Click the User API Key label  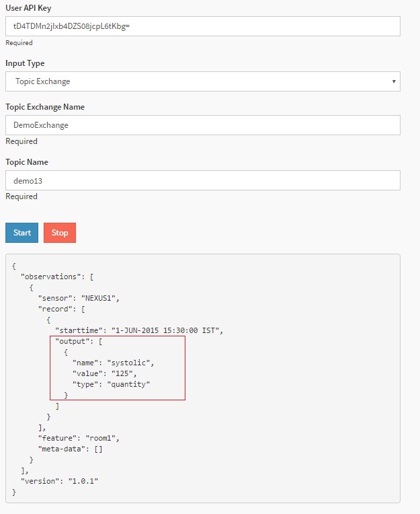(28, 8)
